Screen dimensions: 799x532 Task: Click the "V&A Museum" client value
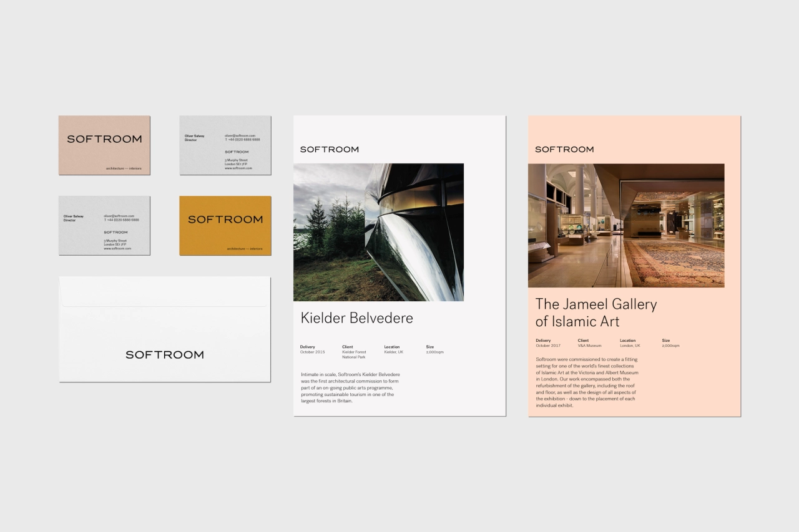pos(589,346)
